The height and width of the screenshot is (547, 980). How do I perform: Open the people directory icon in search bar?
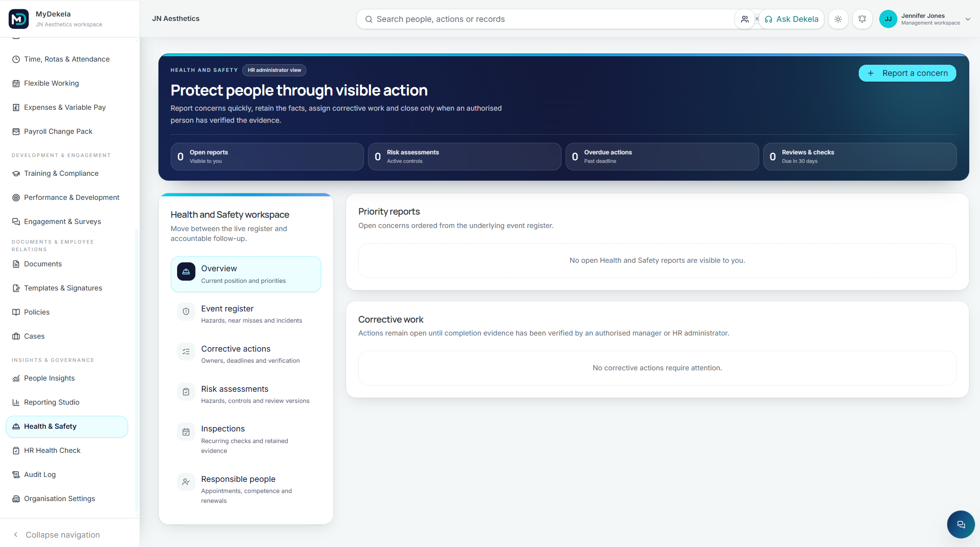click(744, 19)
